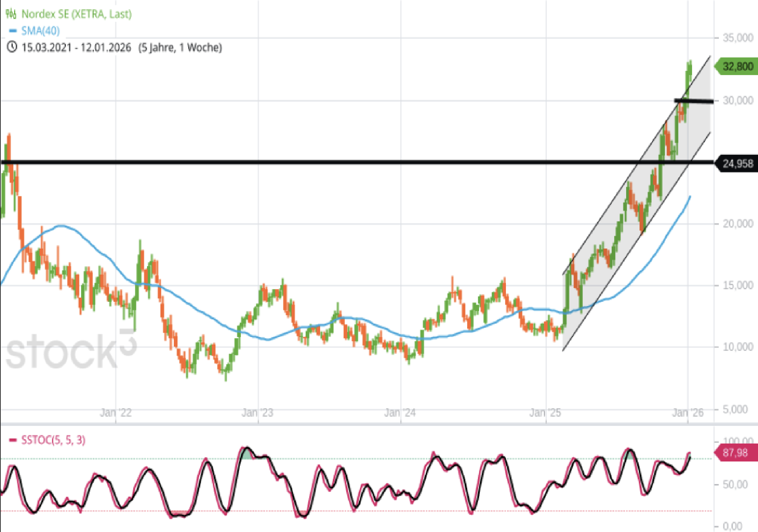This screenshot has height=532, width=758.
Task: Click the (5 Jahre, 1 Woche) timeframe label
Action: click(x=180, y=47)
